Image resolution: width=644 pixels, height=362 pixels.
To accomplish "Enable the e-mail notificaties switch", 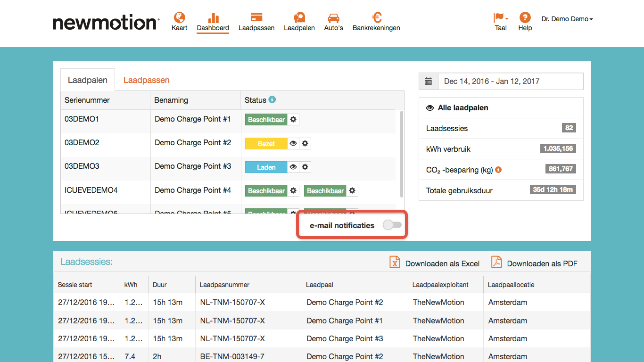I will click(x=392, y=225).
